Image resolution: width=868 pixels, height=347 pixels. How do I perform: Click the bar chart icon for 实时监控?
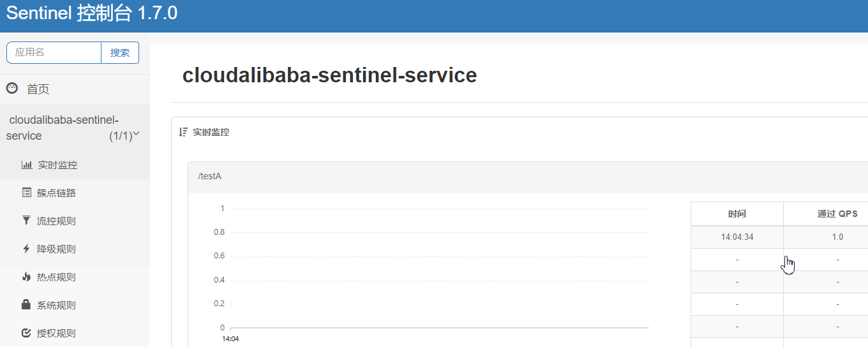point(26,165)
